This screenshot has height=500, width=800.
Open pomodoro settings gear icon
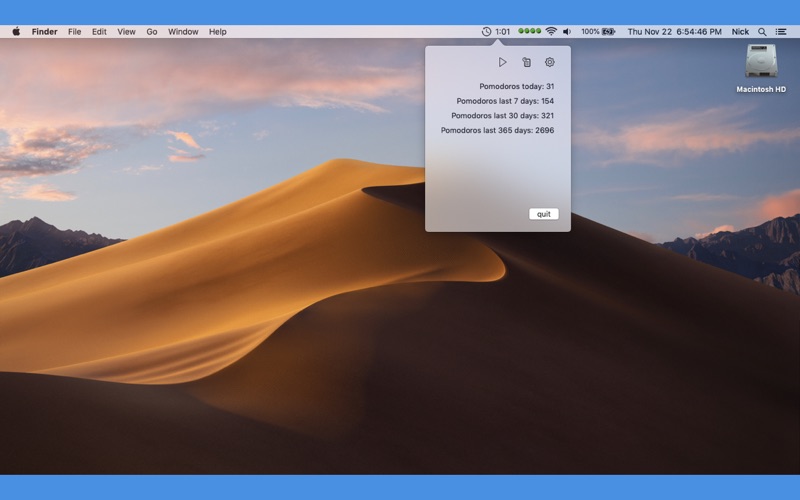pos(549,62)
